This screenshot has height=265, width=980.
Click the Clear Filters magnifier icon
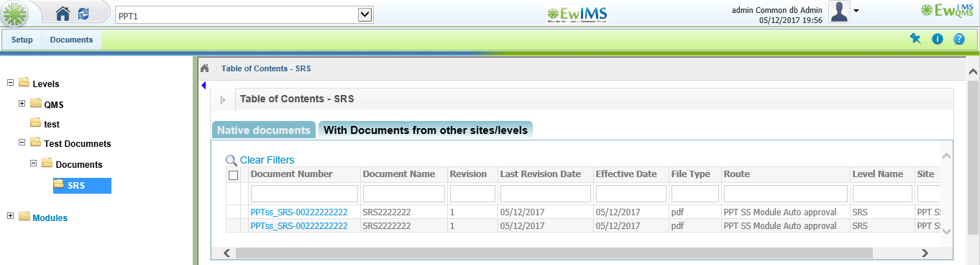232,161
